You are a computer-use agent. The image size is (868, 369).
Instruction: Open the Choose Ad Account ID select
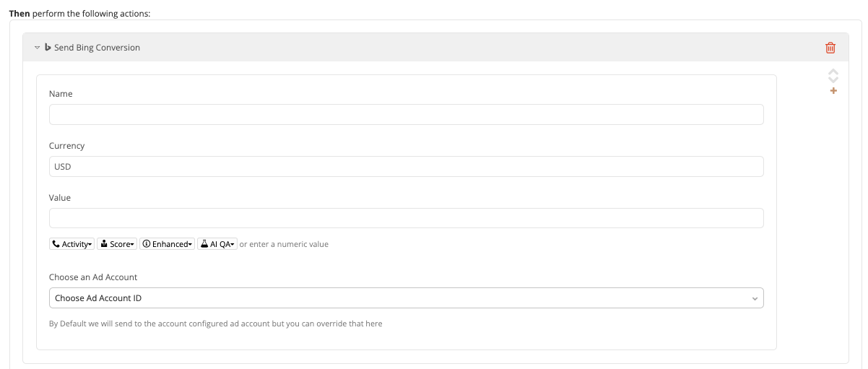coord(406,298)
